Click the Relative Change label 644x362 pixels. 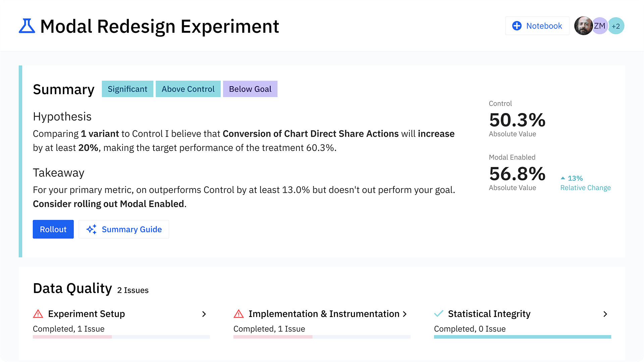click(585, 188)
